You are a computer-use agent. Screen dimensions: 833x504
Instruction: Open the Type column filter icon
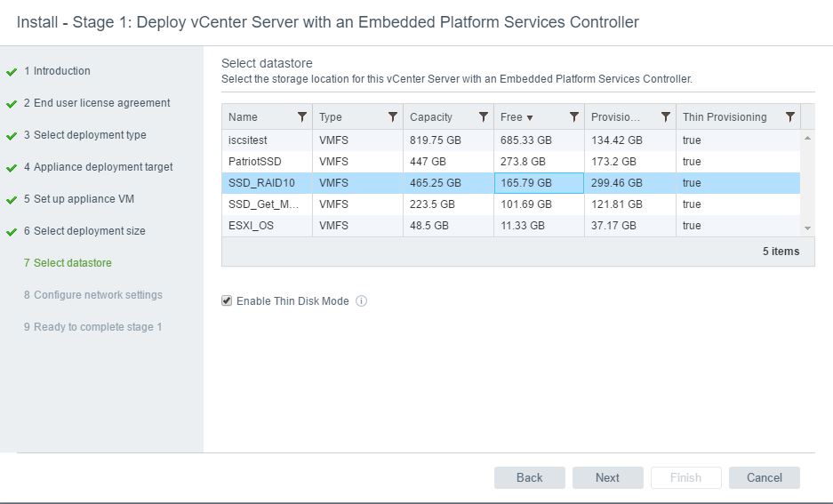click(393, 116)
